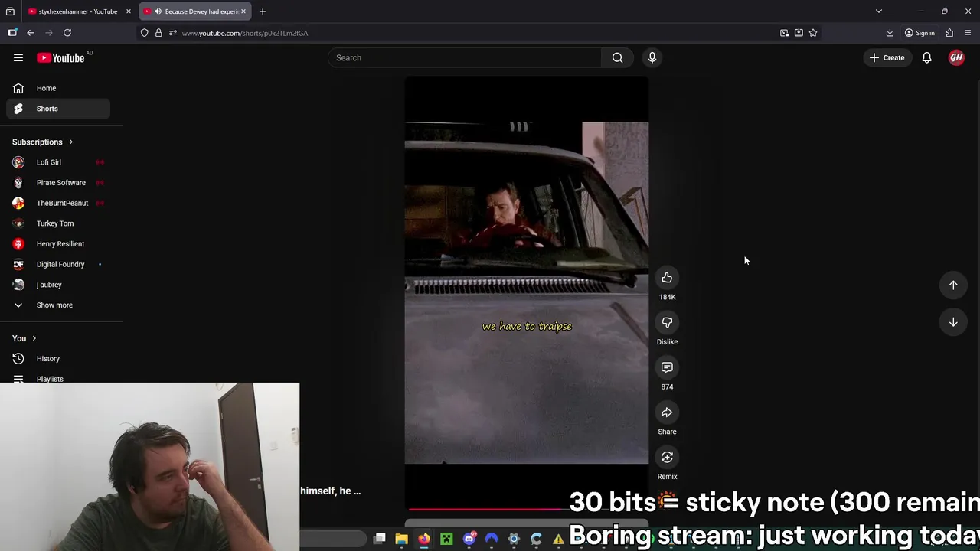980x551 pixels.
Task: Open the GH account avatar menu
Action: point(956,57)
